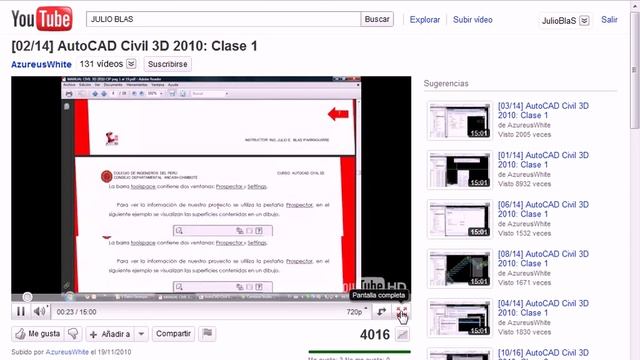Click 'Visto 8932 veces' text
The width and height of the screenshot is (640, 360).
pos(524,184)
